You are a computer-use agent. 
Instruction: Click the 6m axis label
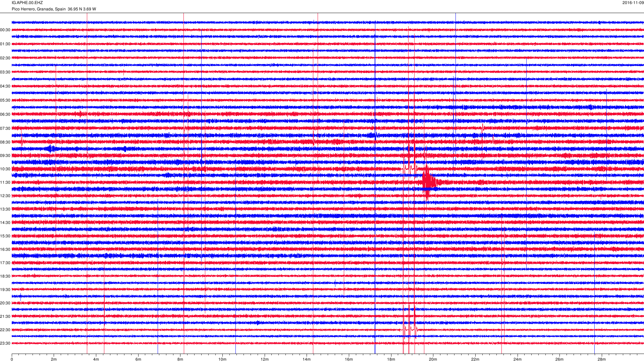pos(138,359)
